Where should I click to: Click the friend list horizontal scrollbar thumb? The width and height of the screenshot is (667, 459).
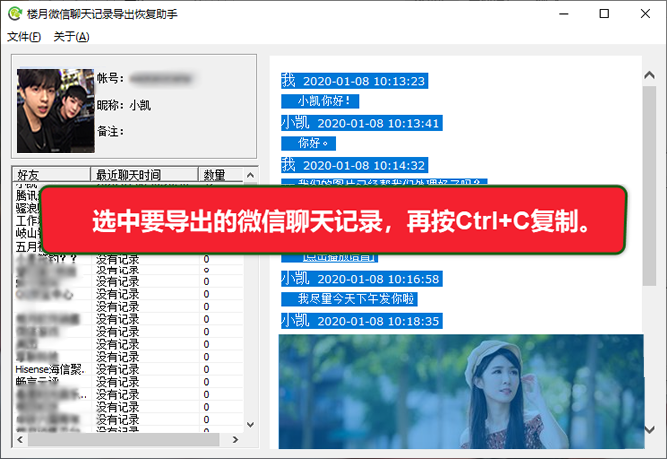pos(124,439)
